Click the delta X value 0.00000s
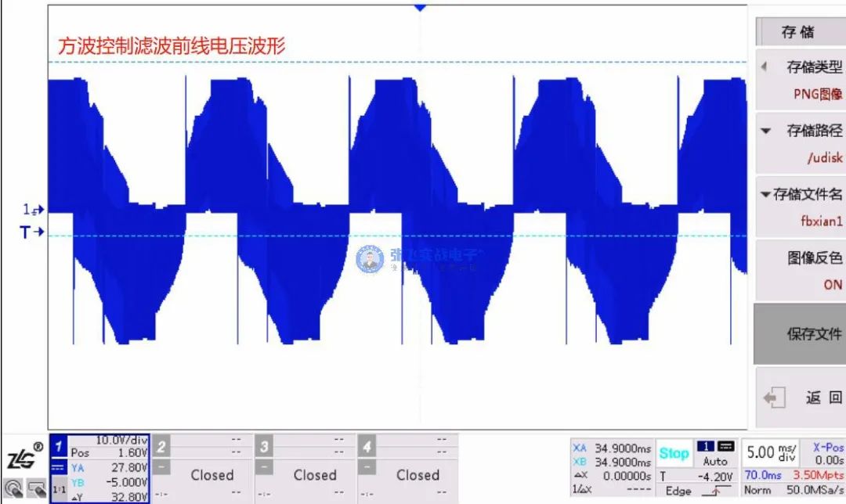The width and height of the screenshot is (846, 504). [x=626, y=476]
